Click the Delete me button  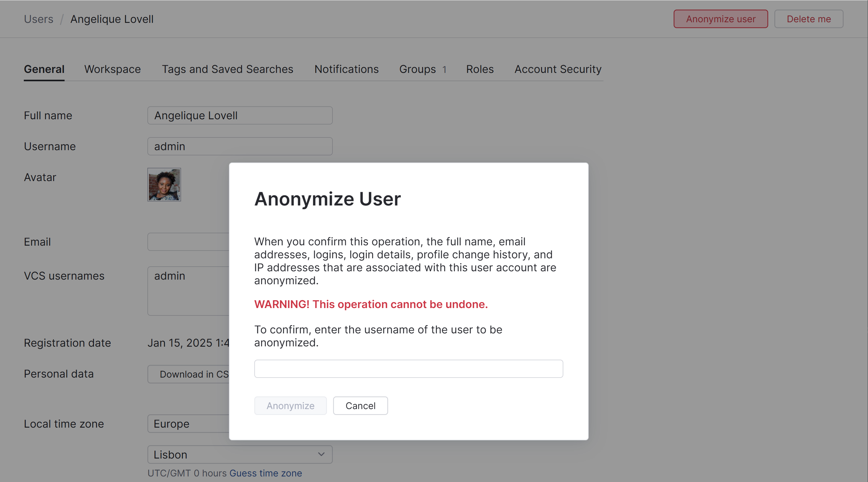tap(809, 19)
